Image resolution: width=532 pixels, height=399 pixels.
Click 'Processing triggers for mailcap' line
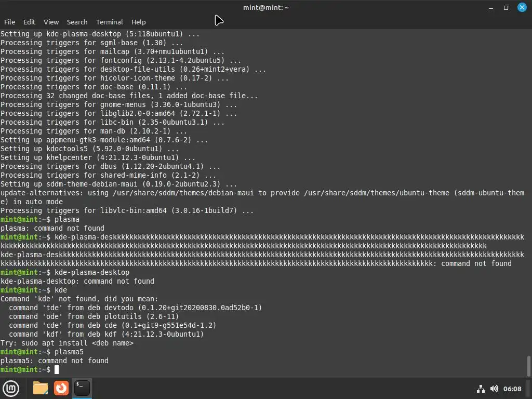click(x=112, y=51)
